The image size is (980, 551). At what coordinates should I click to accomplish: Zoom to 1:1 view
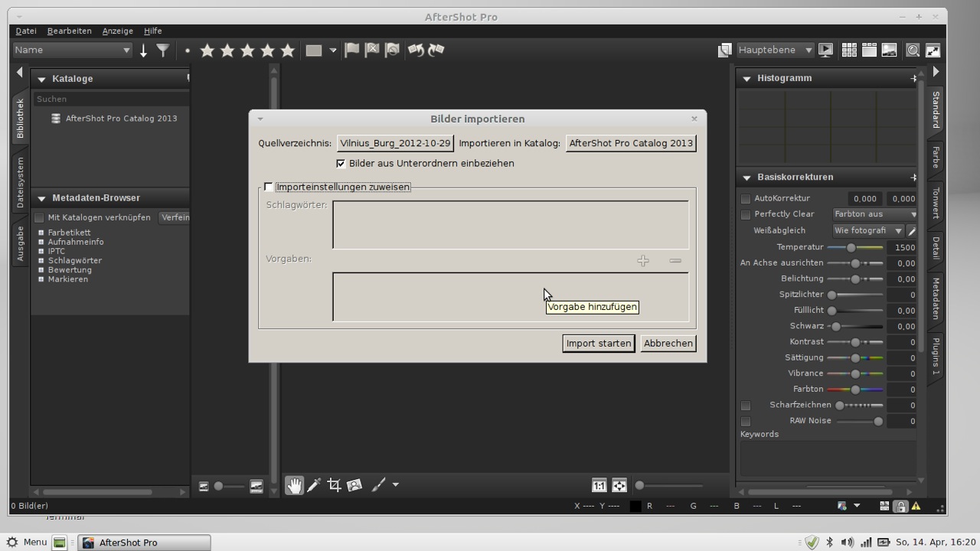599,485
